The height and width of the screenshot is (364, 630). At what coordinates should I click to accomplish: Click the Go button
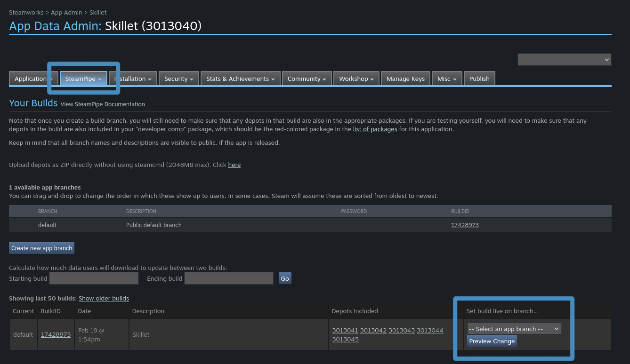pyautogui.click(x=285, y=278)
